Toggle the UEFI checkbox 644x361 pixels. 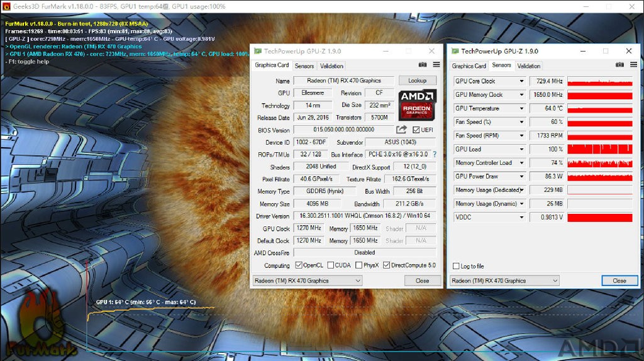416,130
